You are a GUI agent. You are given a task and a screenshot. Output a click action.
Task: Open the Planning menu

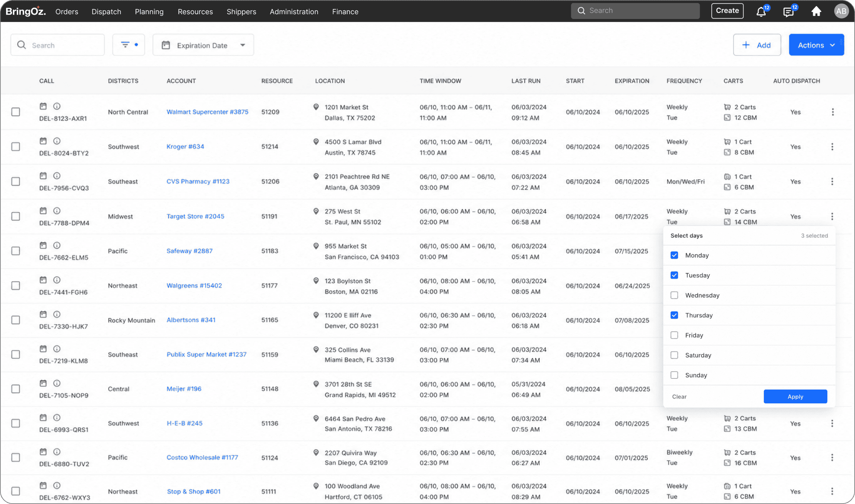149,12
